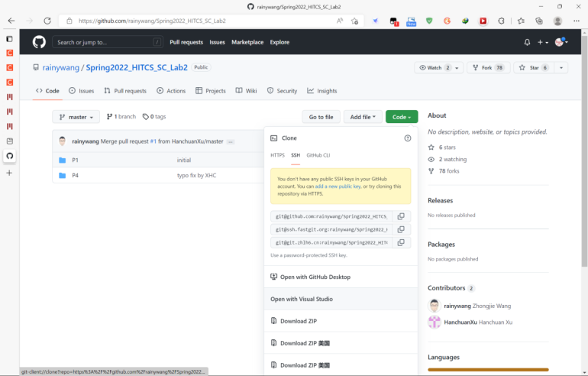Click the Fork button
588x376 pixels.
(488, 67)
